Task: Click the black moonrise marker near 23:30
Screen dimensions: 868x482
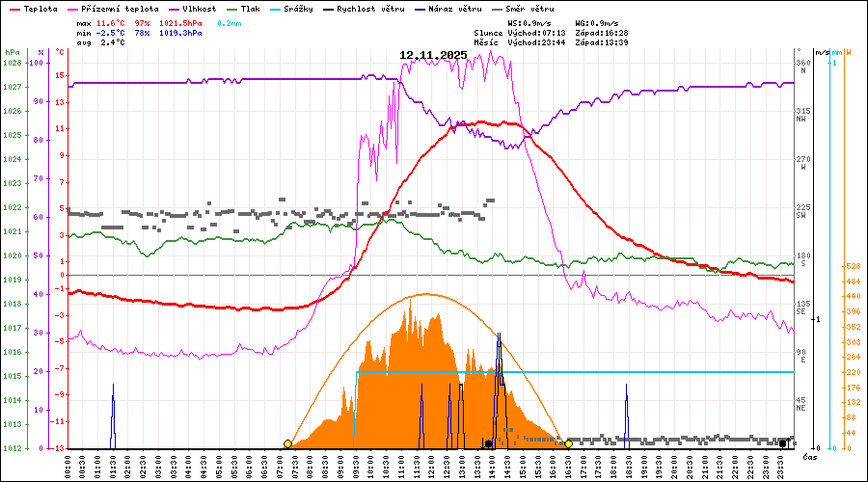Action: tap(783, 443)
